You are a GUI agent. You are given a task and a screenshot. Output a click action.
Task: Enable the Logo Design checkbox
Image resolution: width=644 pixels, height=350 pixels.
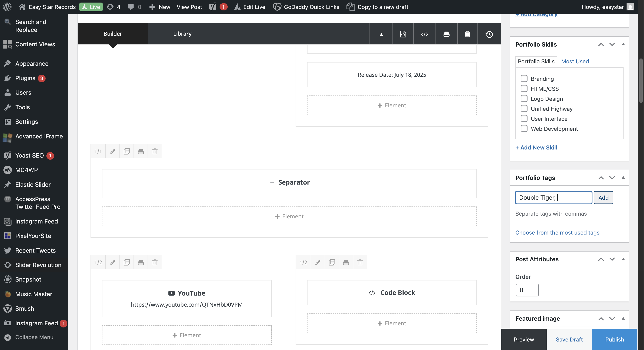coord(524,99)
